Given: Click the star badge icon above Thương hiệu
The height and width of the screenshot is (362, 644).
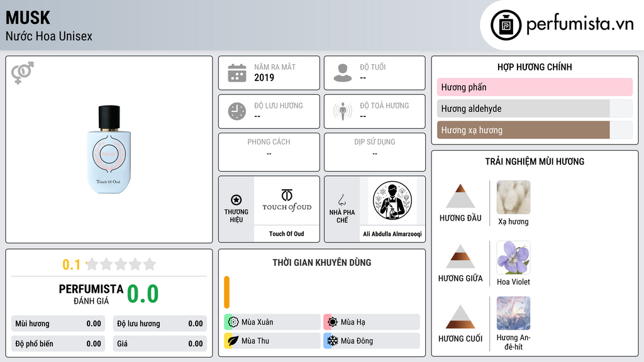Looking at the screenshot, I should tap(236, 200).
